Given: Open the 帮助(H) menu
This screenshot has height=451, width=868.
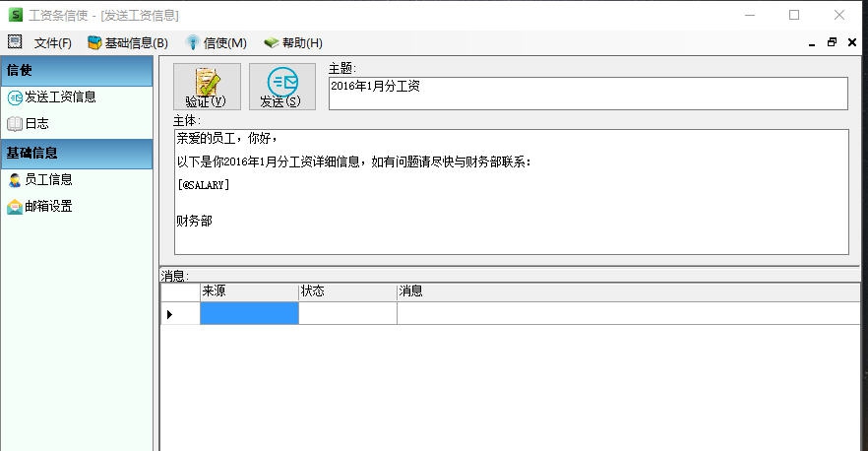Looking at the screenshot, I should 293,42.
